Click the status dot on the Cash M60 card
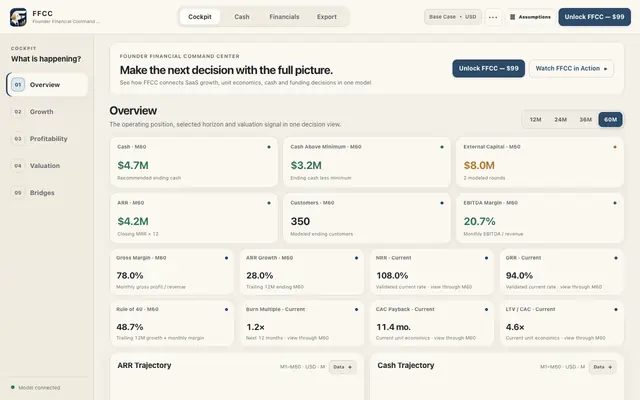 (x=269, y=147)
